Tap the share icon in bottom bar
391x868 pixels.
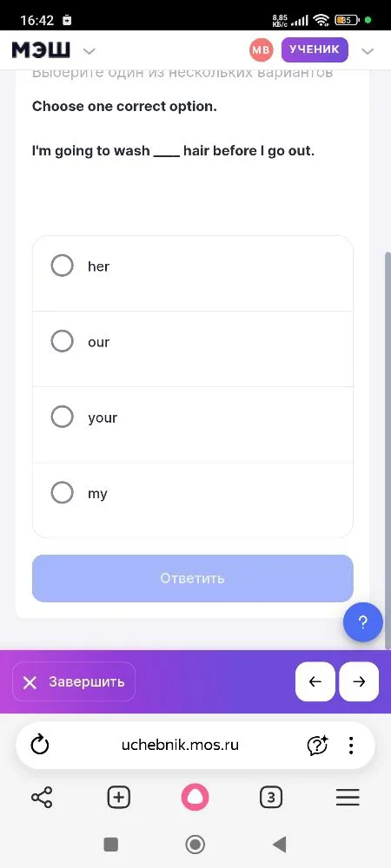point(42,798)
